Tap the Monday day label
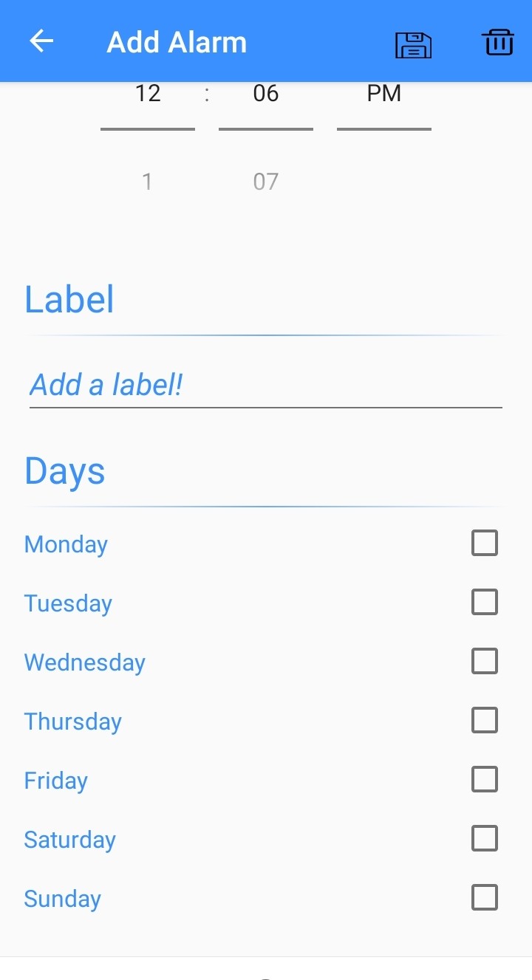532x980 pixels. click(66, 544)
